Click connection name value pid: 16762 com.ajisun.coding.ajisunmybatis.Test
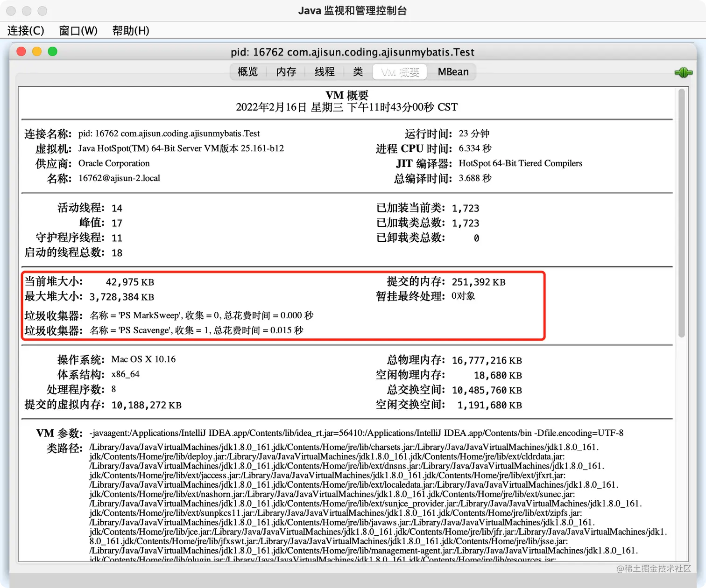 click(x=169, y=133)
